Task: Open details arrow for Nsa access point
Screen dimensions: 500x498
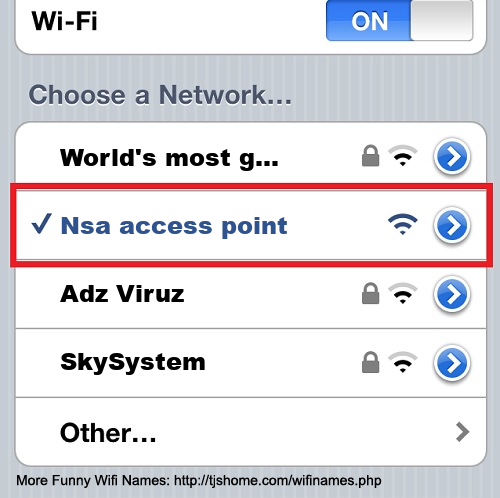Action: [452, 226]
